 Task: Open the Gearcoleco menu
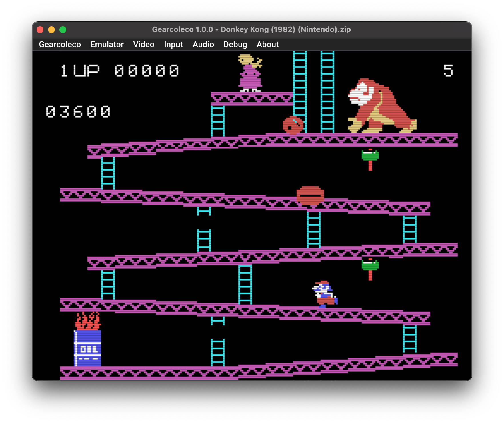60,44
